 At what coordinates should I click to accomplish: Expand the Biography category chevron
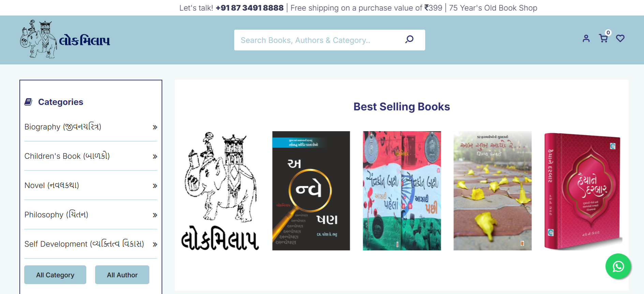coord(155,127)
